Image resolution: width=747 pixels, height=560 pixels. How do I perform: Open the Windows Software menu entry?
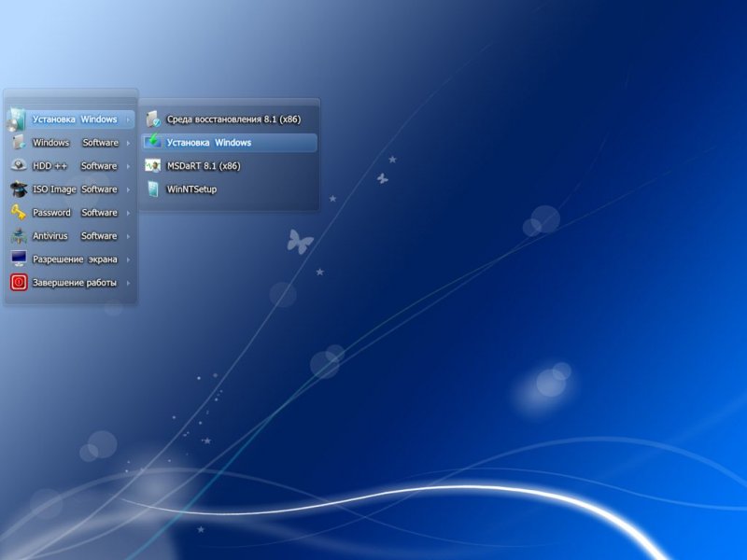point(70,143)
